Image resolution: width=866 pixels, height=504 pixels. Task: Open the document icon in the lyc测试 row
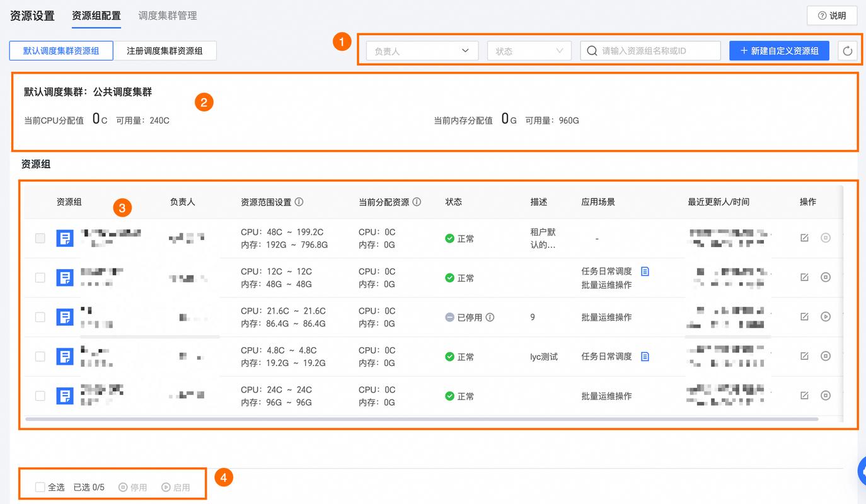pyautogui.click(x=645, y=357)
